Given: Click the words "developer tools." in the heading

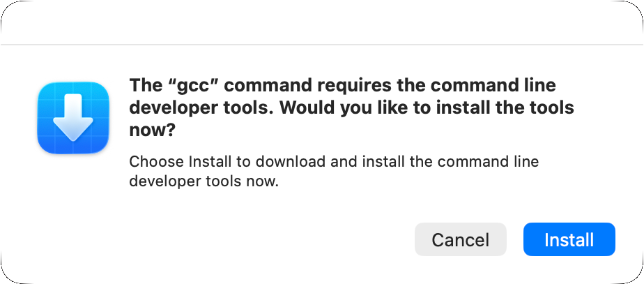Looking at the screenshot, I should point(204,108).
